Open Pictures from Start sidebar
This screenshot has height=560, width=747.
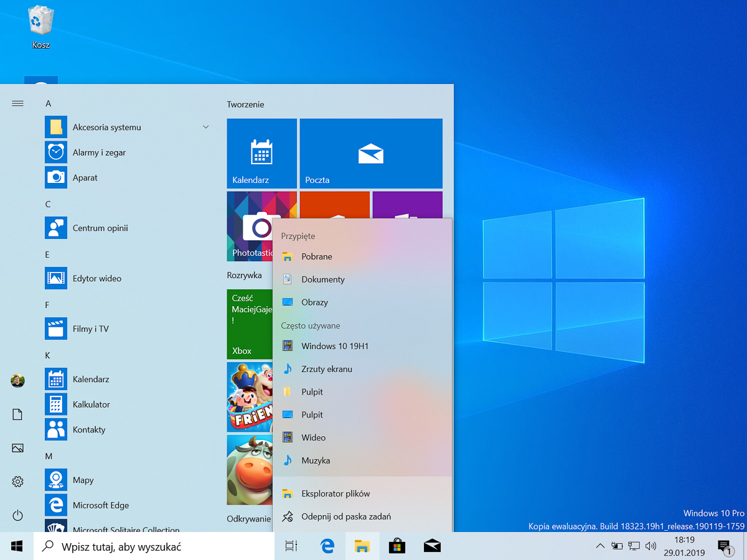point(17,448)
